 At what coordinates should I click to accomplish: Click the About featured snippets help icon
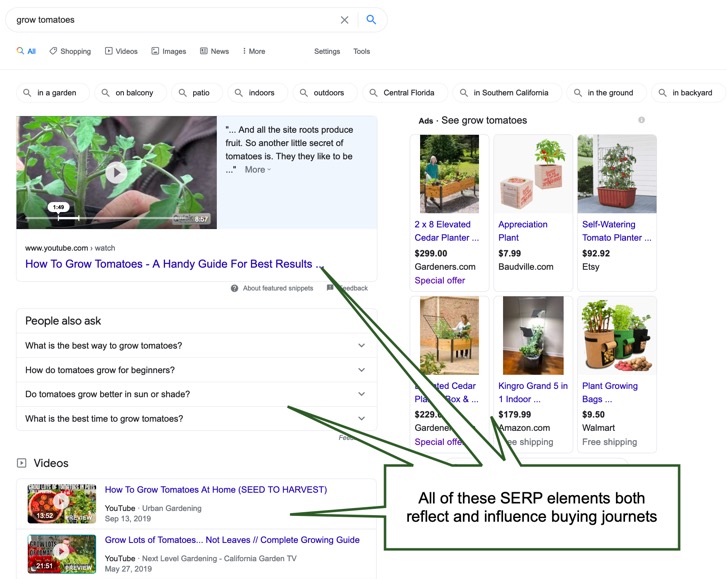[x=235, y=288]
